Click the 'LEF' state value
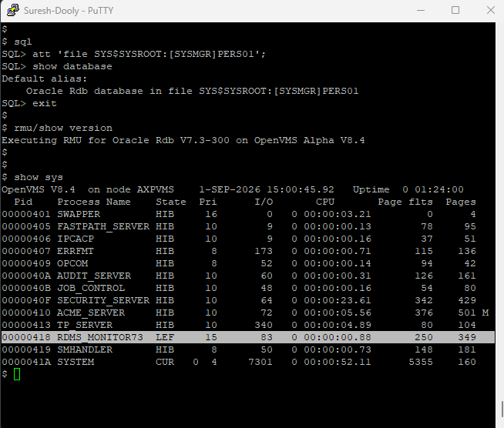504x428 pixels. click(x=165, y=337)
